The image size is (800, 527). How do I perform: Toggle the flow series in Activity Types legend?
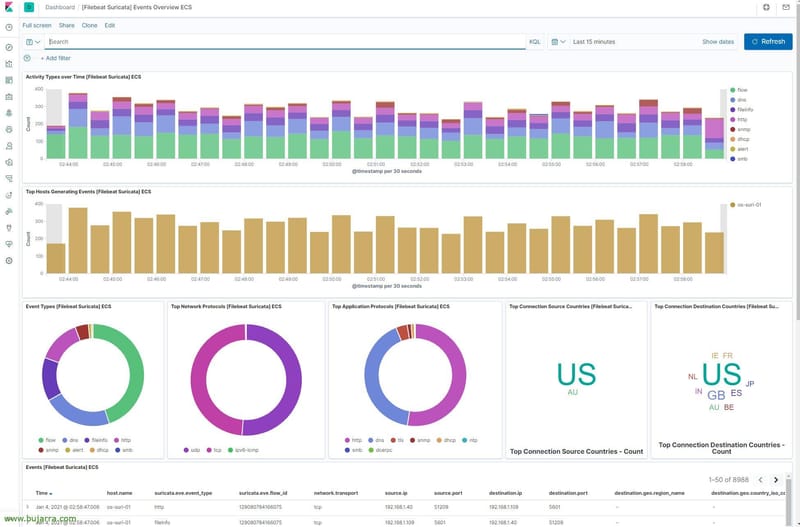pyautogui.click(x=743, y=90)
